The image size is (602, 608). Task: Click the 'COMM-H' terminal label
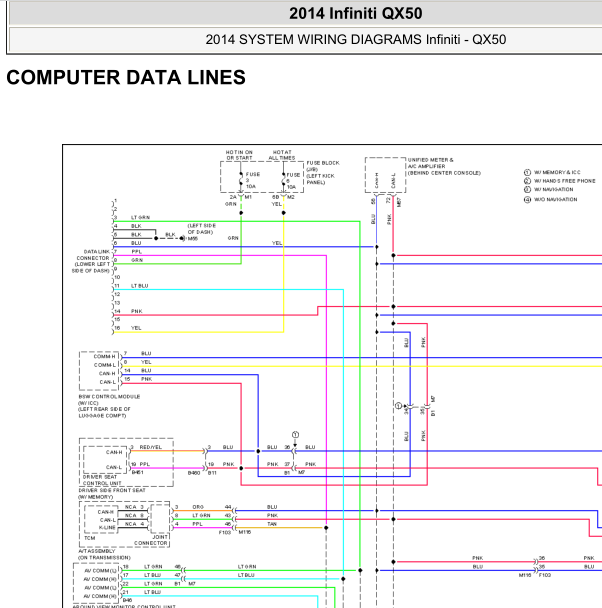pos(104,356)
